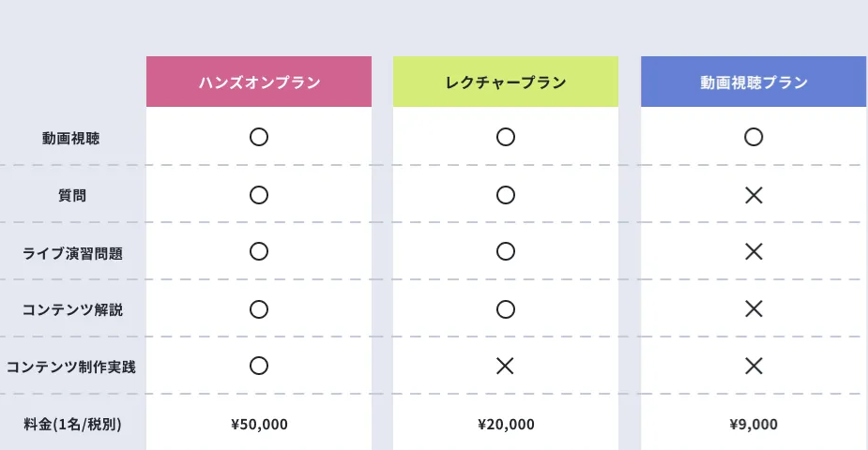Click the circle for 動画視聴プラン 動画視聴
This screenshot has height=450, width=868.
[753, 137]
